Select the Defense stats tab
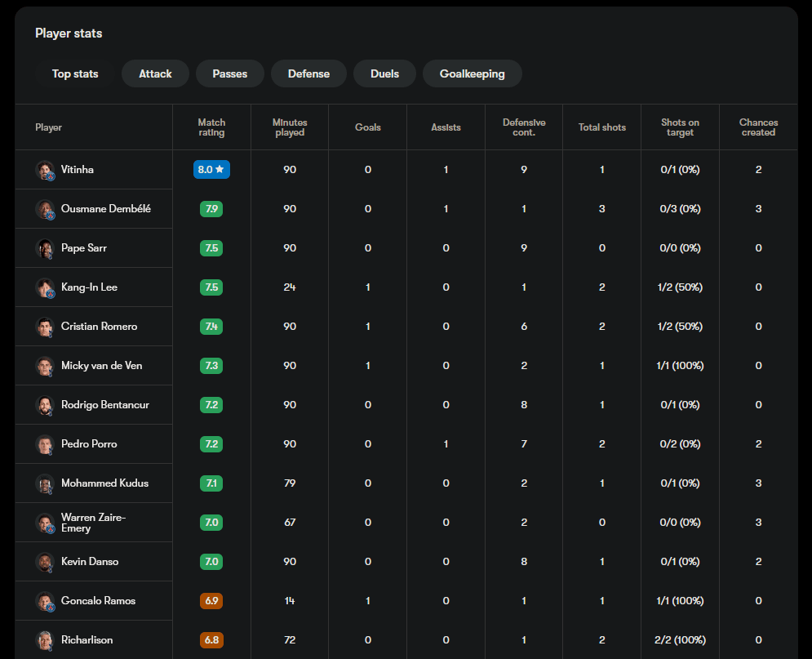The height and width of the screenshot is (659, 812). (x=308, y=73)
